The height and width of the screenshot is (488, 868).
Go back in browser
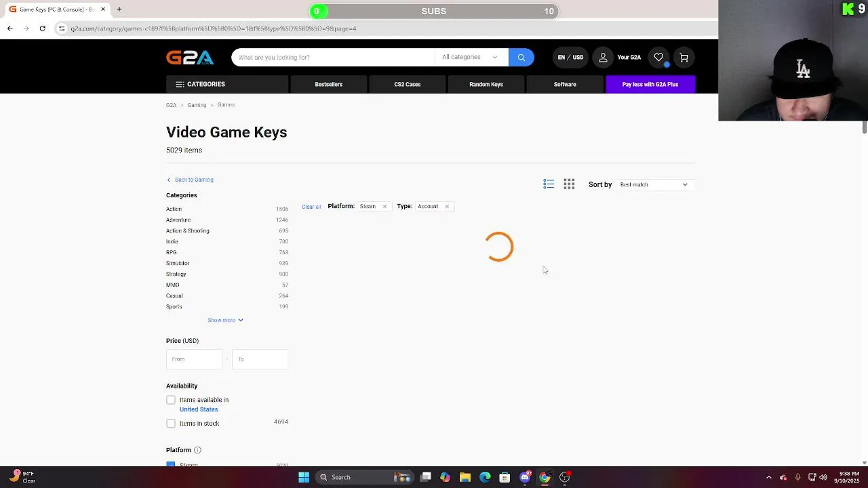9,28
